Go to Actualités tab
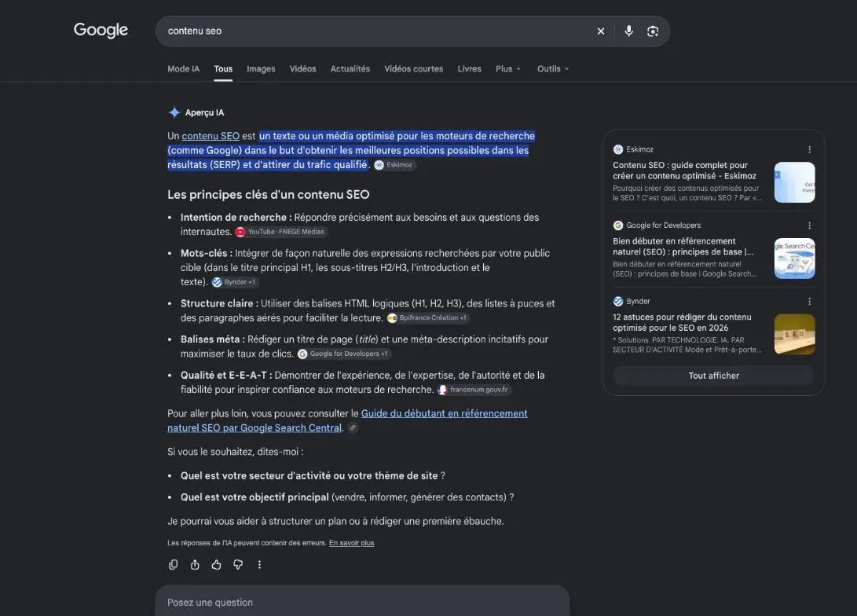Screen dimensions: 857x616 (350, 69)
